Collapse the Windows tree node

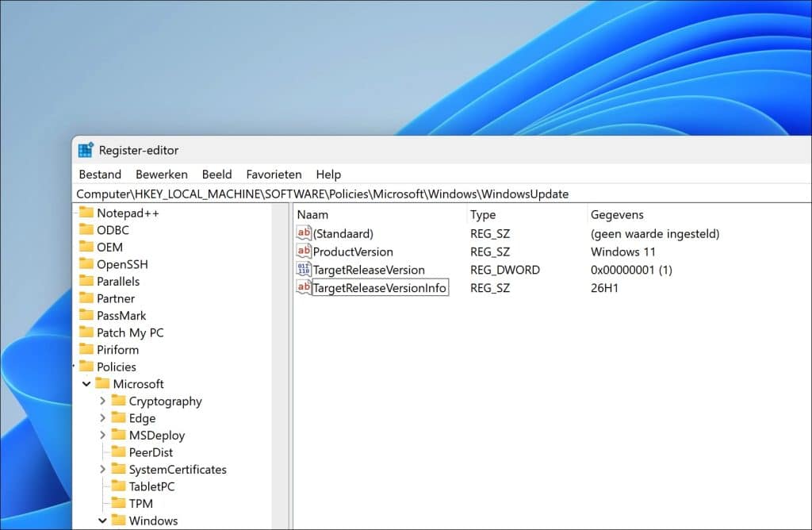pos(102,520)
